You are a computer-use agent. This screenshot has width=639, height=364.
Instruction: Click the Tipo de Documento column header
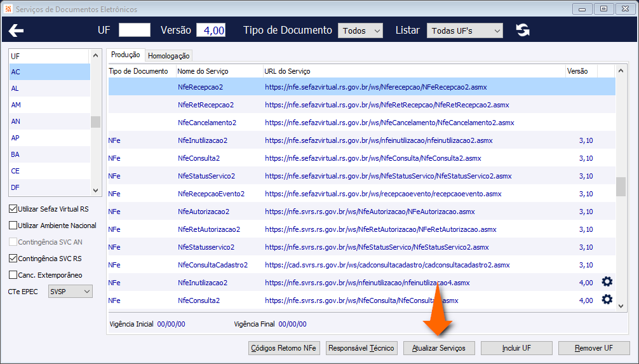coord(142,71)
